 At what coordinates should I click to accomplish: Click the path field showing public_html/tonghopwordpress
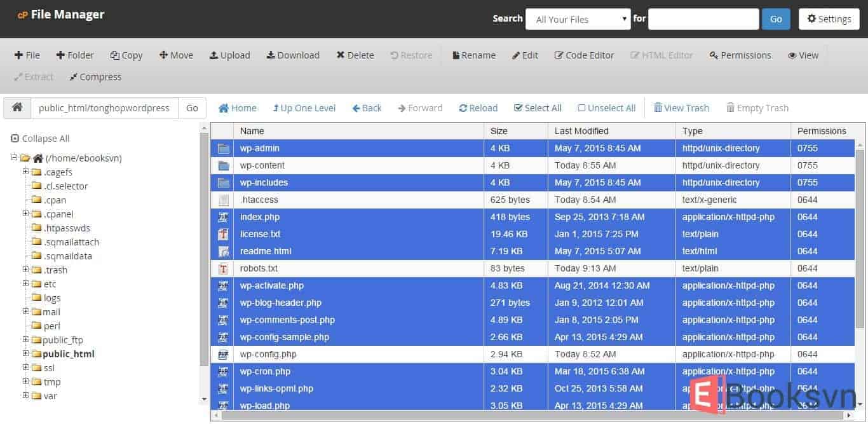click(104, 107)
